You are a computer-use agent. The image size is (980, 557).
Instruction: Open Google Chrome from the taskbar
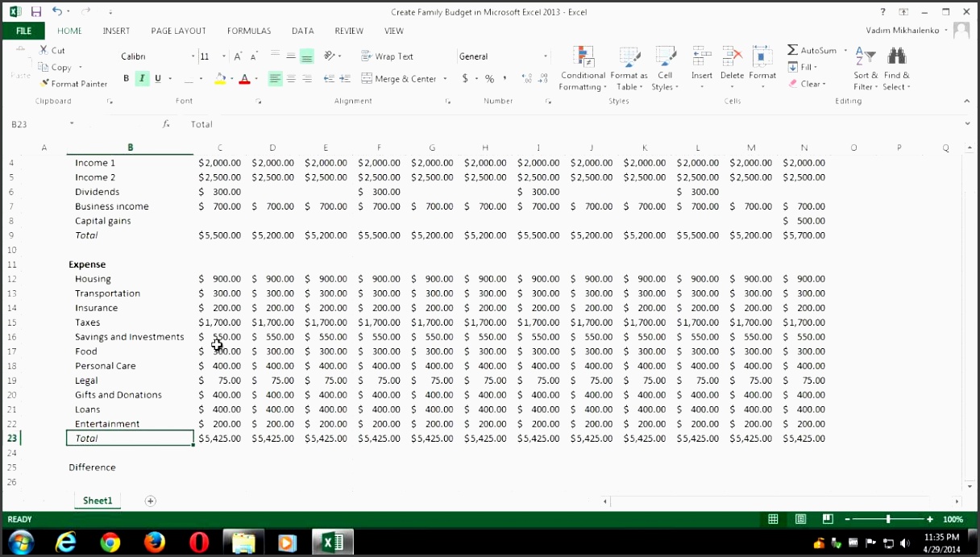[110, 542]
